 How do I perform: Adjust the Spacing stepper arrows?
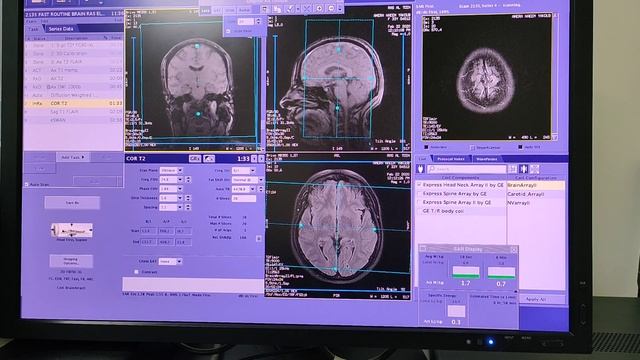(188, 207)
